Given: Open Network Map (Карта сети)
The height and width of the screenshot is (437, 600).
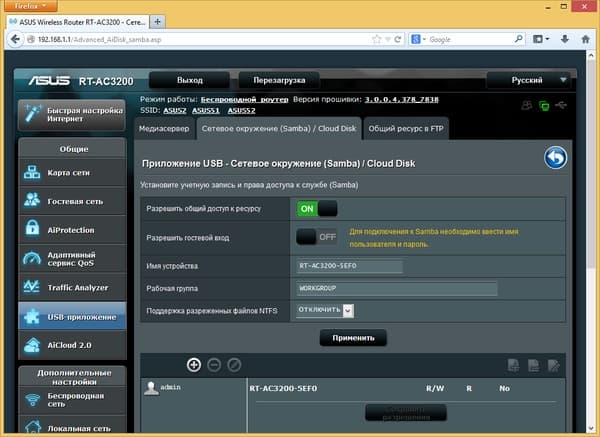Looking at the screenshot, I should [72, 173].
